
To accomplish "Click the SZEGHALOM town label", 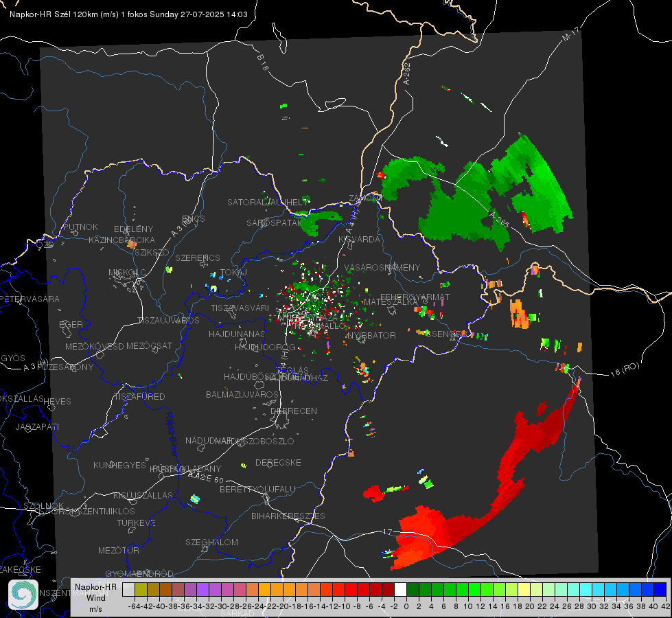I will [x=211, y=542].
